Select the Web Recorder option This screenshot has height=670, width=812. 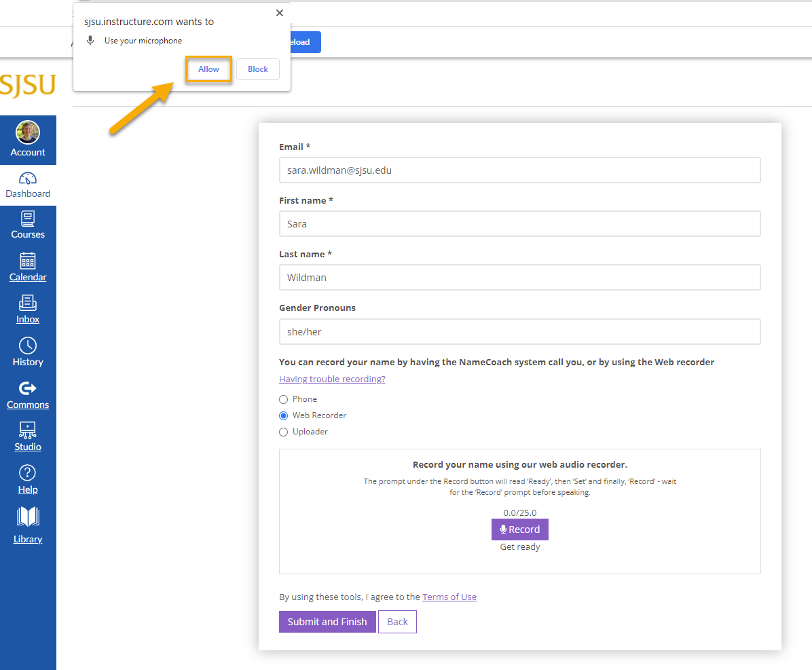pos(283,415)
